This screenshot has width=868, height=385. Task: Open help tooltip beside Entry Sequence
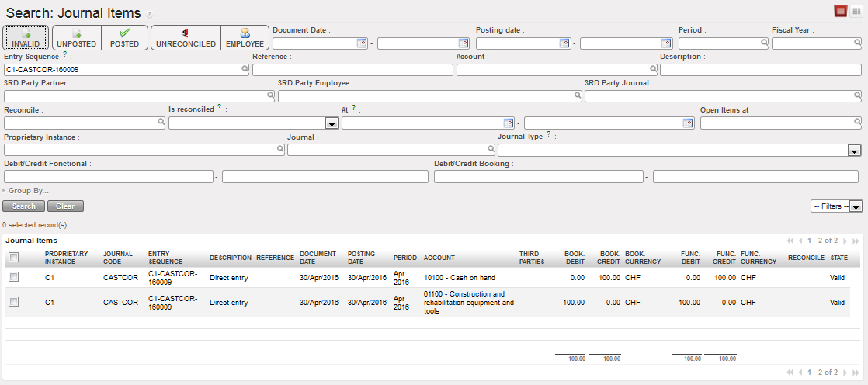(65, 55)
